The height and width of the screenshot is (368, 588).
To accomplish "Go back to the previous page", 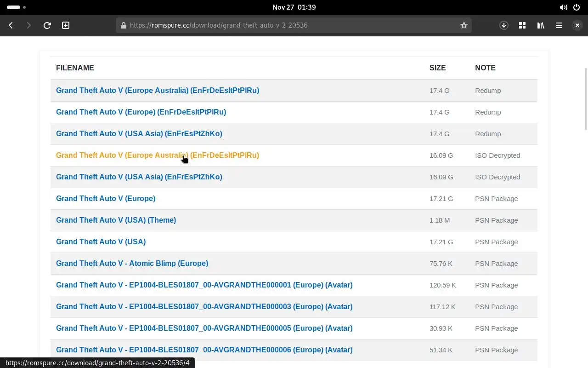I will coord(11,25).
